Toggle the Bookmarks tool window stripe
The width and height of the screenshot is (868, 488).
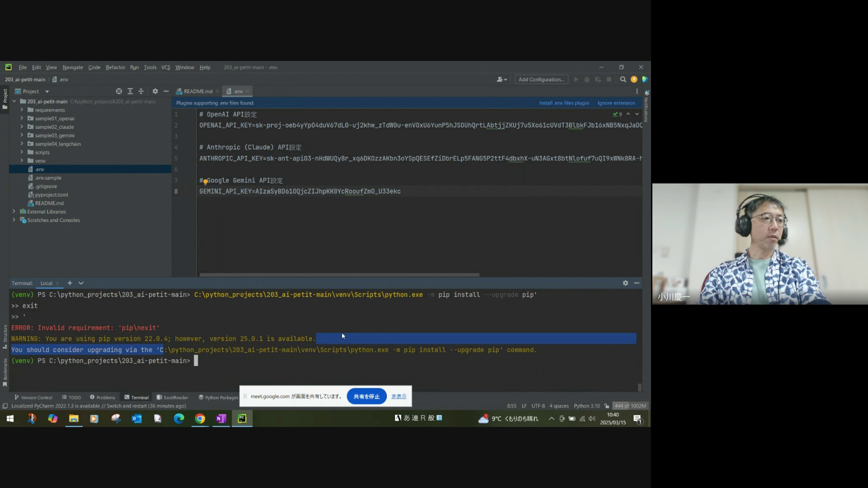[x=5, y=372]
